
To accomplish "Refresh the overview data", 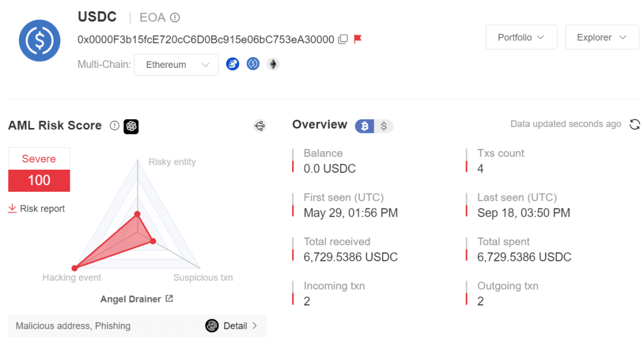I will tap(635, 124).
